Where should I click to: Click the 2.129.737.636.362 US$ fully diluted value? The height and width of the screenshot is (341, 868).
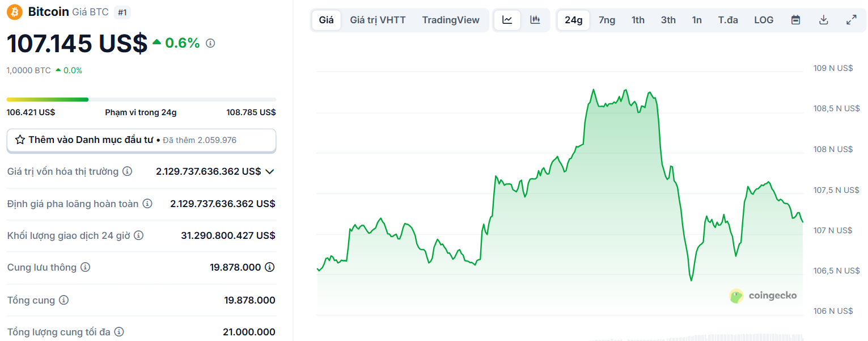223,203
